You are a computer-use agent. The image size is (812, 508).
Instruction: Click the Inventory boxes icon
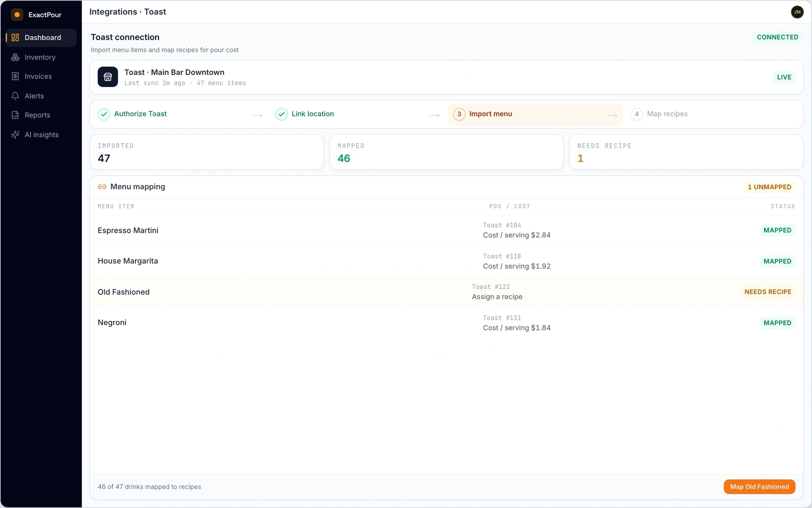(15, 57)
